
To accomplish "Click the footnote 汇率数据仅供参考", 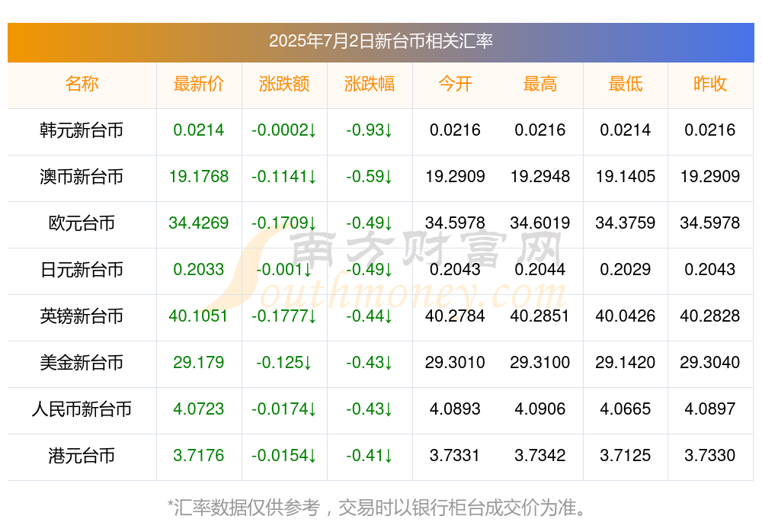I will coord(248,508).
